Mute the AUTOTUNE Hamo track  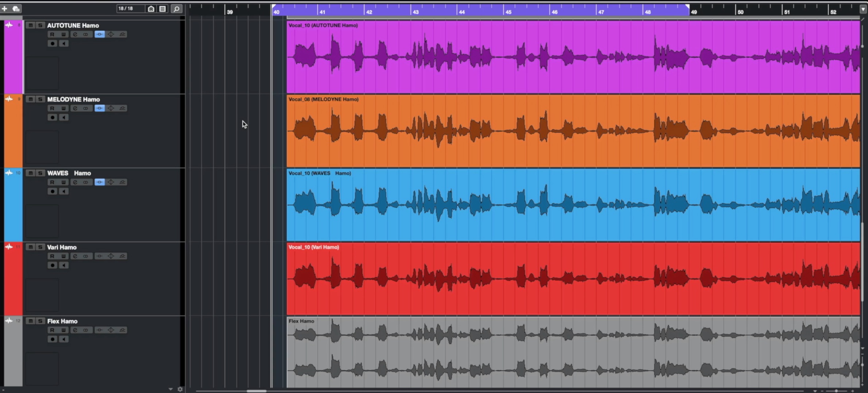(31, 25)
